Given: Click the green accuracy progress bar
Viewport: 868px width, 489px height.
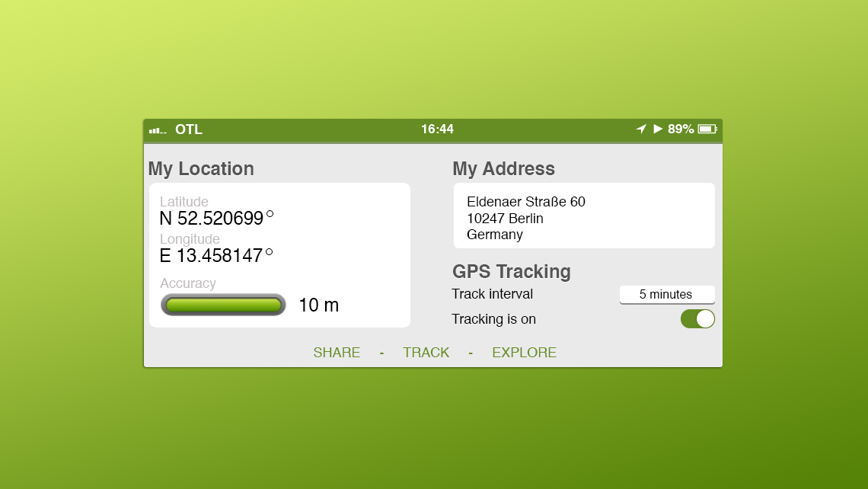Looking at the screenshot, I should coord(223,305).
